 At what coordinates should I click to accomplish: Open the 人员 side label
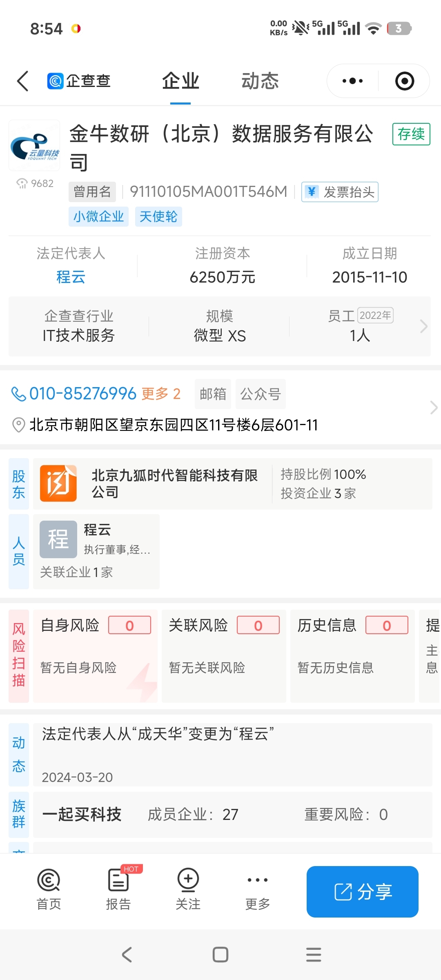click(x=19, y=551)
